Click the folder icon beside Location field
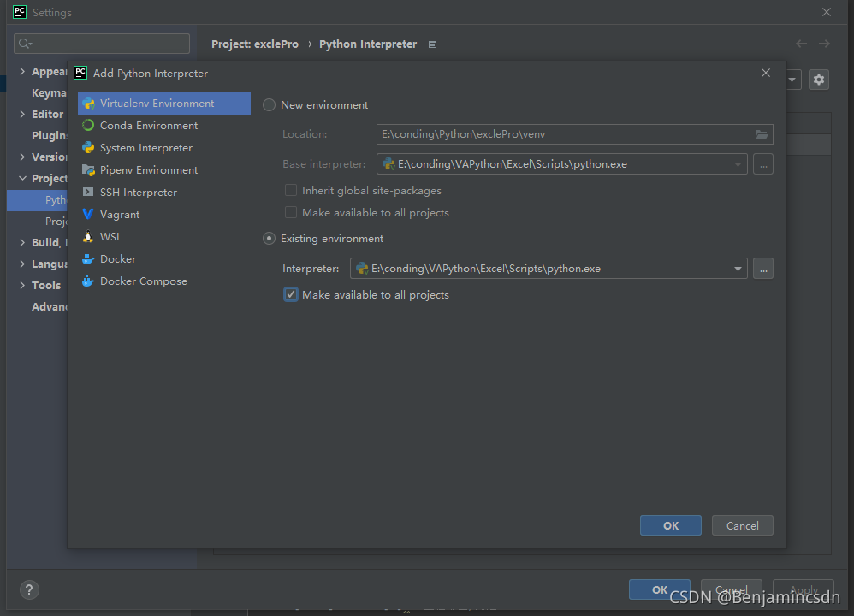This screenshot has width=854, height=616. point(762,133)
